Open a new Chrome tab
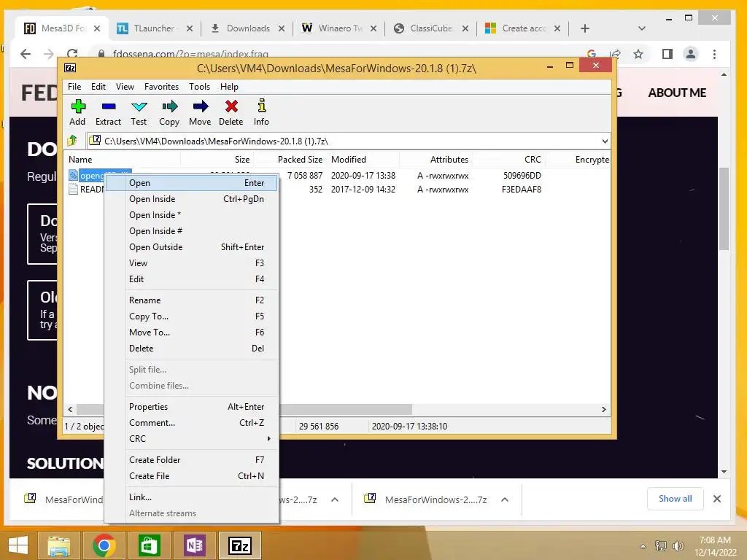Screen dimensions: 747x560 (x=585, y=28)
